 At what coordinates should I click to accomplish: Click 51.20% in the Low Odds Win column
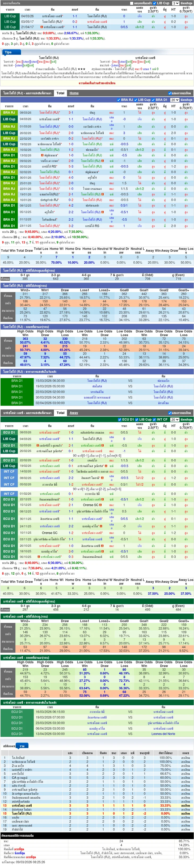pyautogui.click(x=85, y=674)
